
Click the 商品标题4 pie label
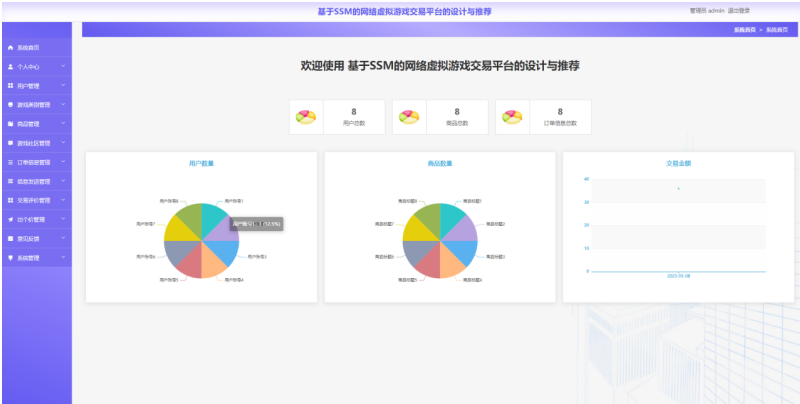point(472,280)
